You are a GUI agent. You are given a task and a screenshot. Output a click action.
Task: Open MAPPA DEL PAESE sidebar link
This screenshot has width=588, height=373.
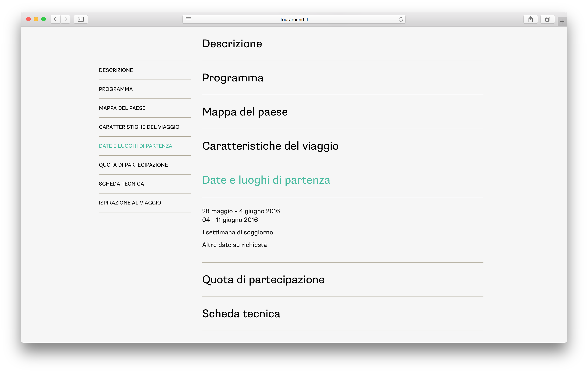click(x=122, y=108)
